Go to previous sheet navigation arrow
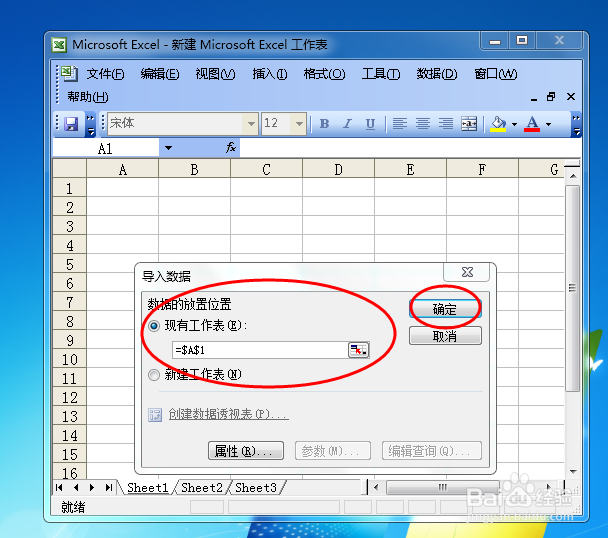Image resolution: width=608 pixels, height=538 pixels. [x=76, y=488]
